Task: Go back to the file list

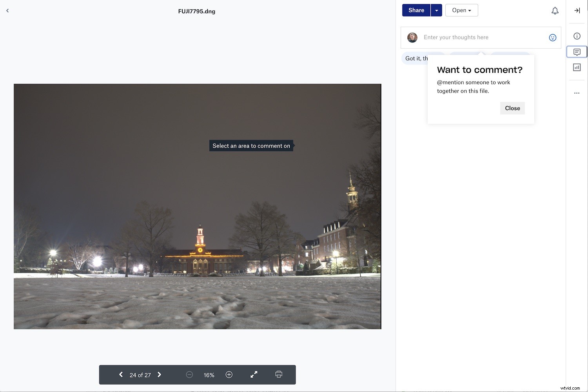Action: (7, 11)
